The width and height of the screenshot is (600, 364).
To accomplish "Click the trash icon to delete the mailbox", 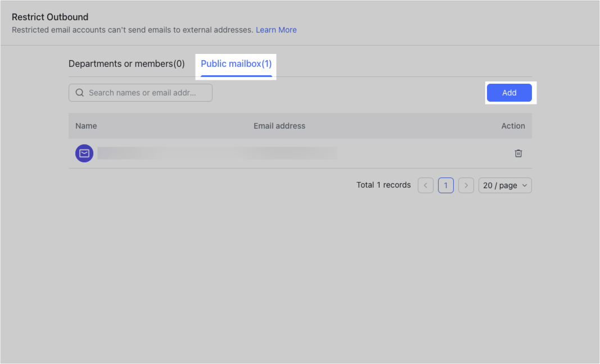I will [x=518, y=153].
